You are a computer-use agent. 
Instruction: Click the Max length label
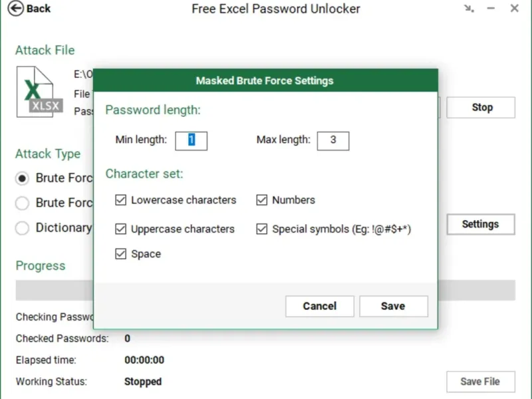[x=283, y=140]
